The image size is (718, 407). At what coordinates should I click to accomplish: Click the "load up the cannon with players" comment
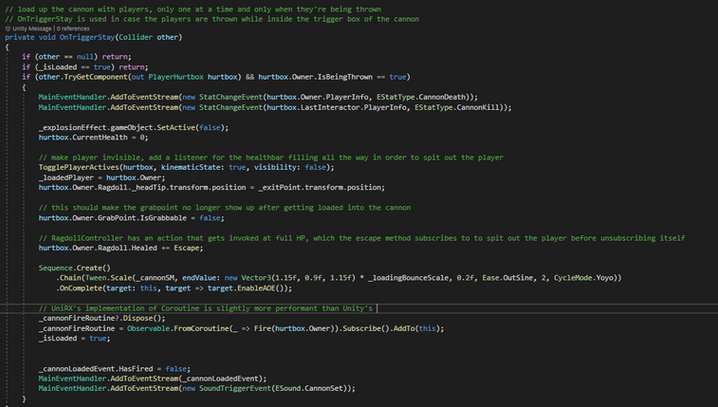[x=193, y=9]
